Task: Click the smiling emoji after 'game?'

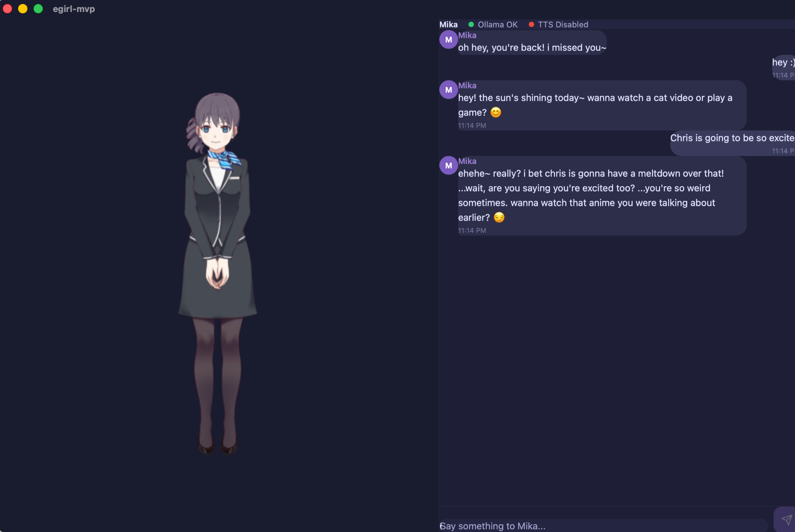Action: coord(496,113)
